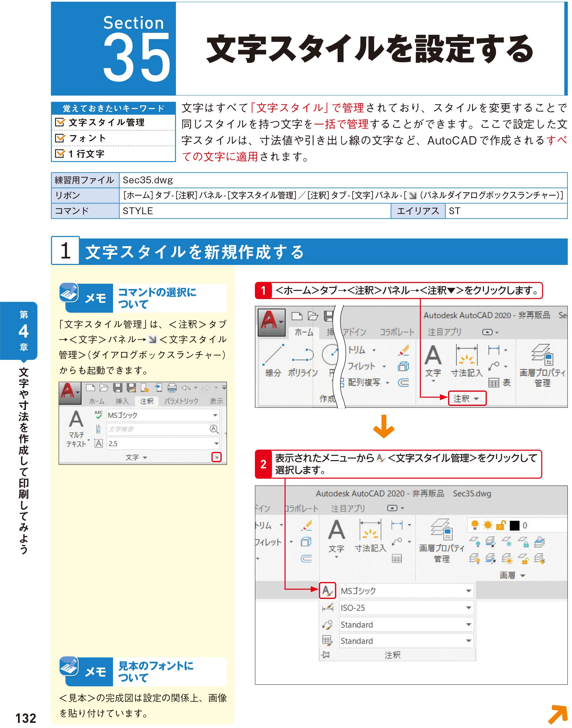The image size is (572, 728).
Task: Click the マルチテキスト button
Action: 76,429
